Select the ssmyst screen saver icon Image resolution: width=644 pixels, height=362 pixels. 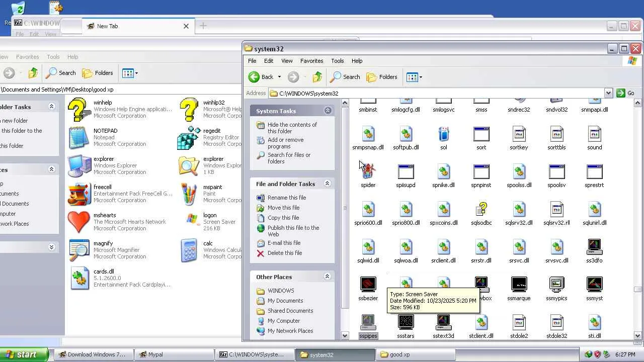click(594, 285)
